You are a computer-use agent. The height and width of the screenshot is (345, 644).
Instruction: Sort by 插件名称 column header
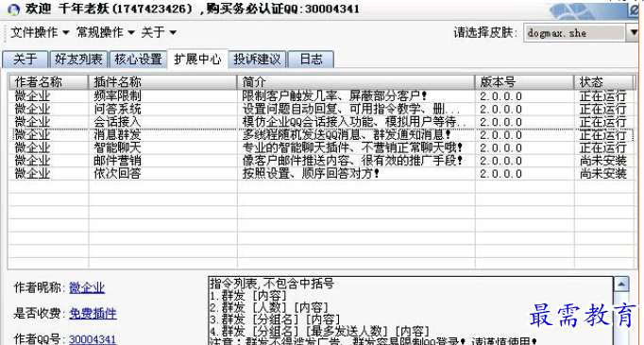[162, 82]
